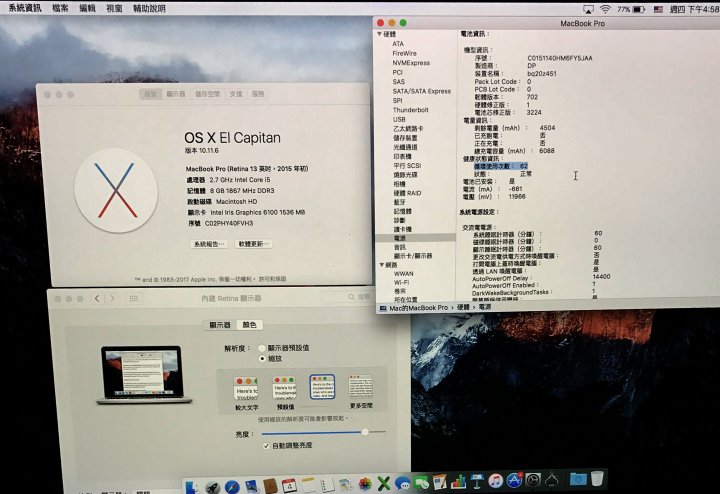This screenshot has width=720, height=494.
Task: Open FaceTime green icon in Dock
Action: tap(421, 483)
